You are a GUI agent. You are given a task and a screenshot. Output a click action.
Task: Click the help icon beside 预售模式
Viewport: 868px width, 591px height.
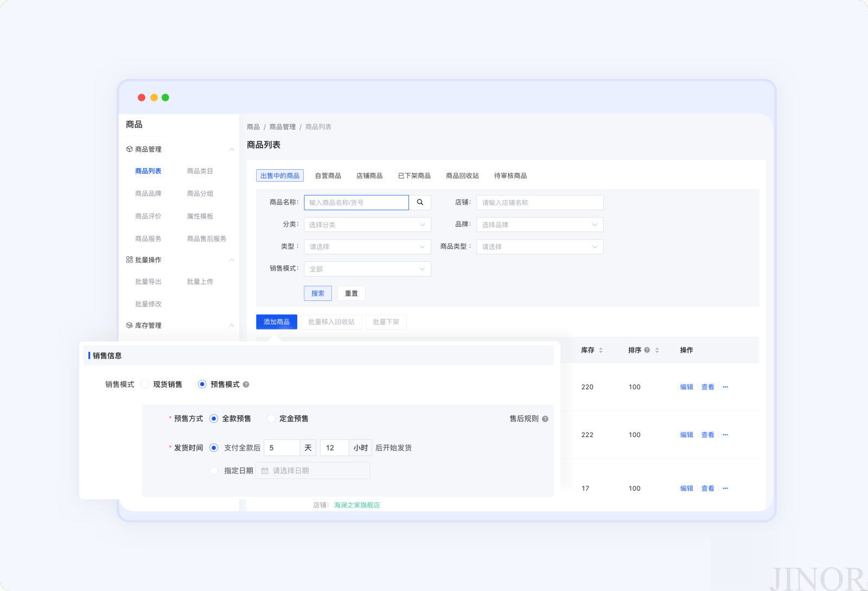coord(246,384)
